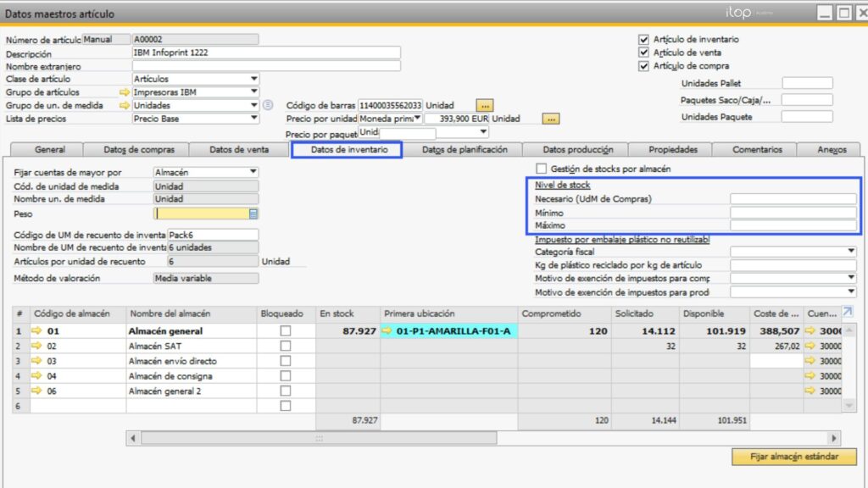Click the table's vertical scroll up arrow

pyautogui.click(x=849, y=330)
